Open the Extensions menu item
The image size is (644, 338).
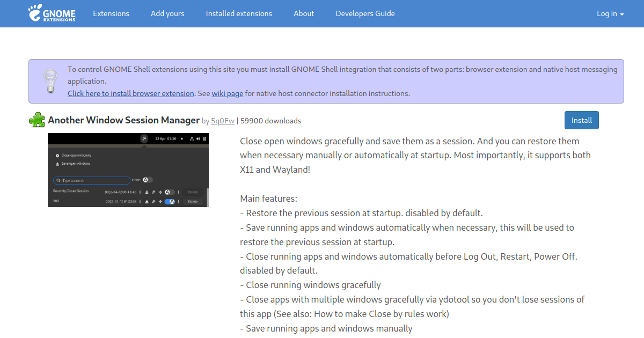(x=111, y=13)
